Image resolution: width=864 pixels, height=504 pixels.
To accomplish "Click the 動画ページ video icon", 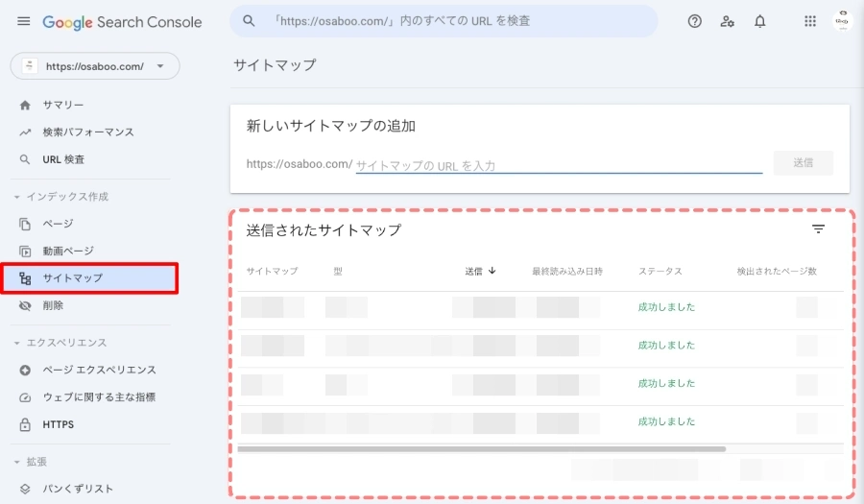I will (x=25, y=252).
